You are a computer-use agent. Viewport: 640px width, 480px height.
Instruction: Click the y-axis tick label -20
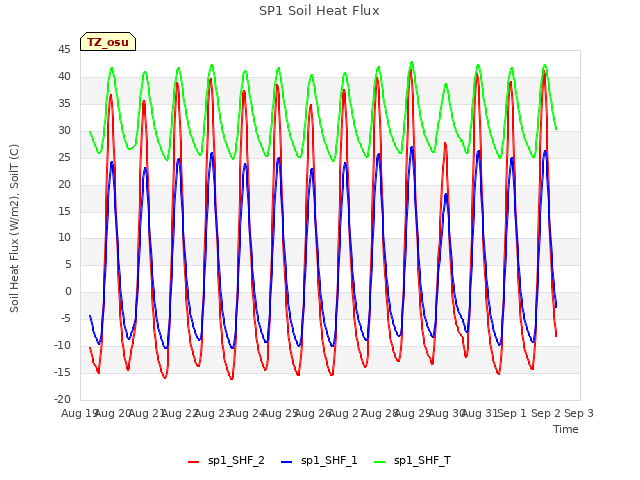tap(62, 399)
